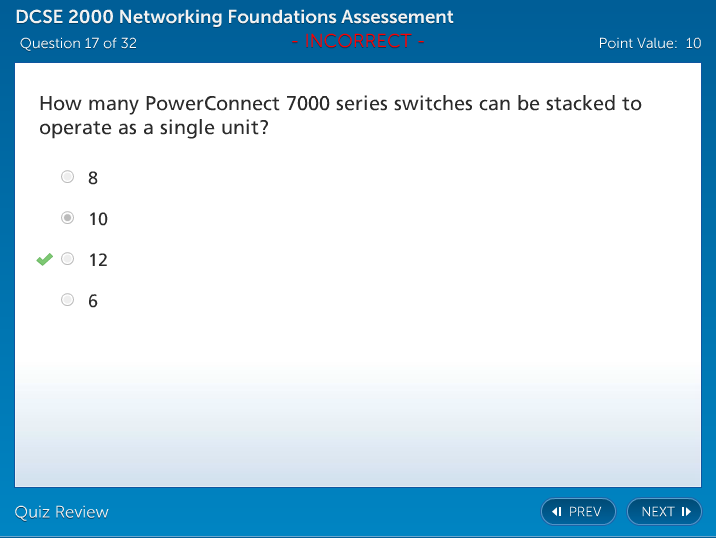This screenshot has width=716, height=538.
Task: Click the 'Point Value: 10' text
Action: point(649,43)
